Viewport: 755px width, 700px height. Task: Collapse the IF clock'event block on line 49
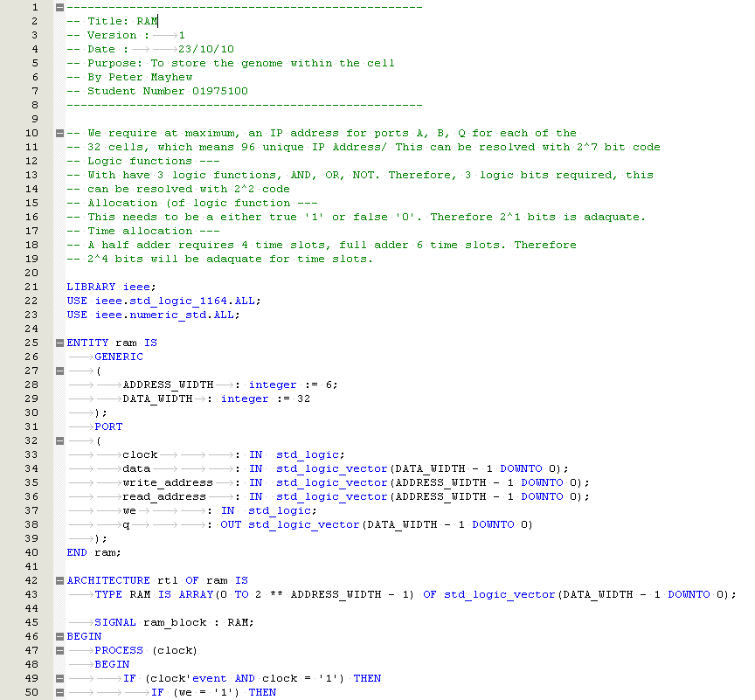coord(59,678)
